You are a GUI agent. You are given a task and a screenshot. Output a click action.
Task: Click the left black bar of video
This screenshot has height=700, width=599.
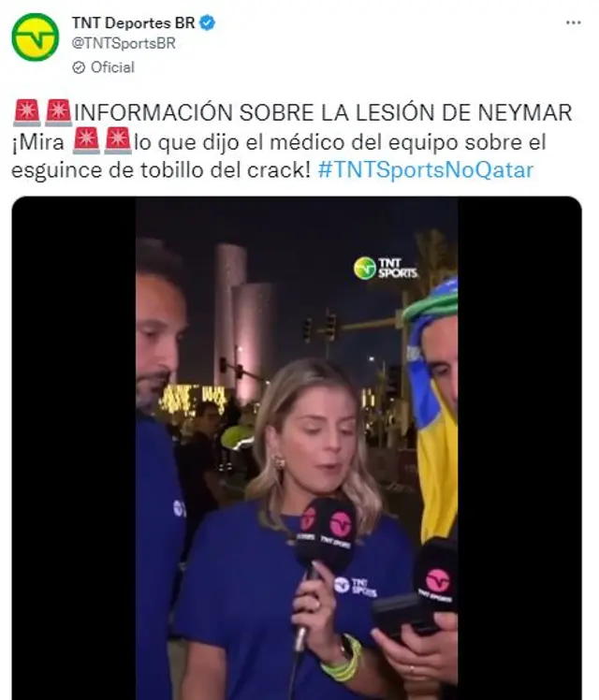pos(74,447)
